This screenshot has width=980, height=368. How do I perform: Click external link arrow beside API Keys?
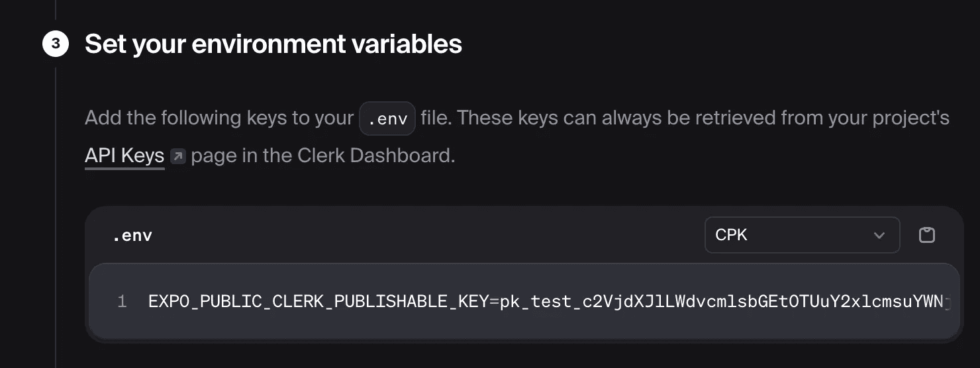coord(178,157)
